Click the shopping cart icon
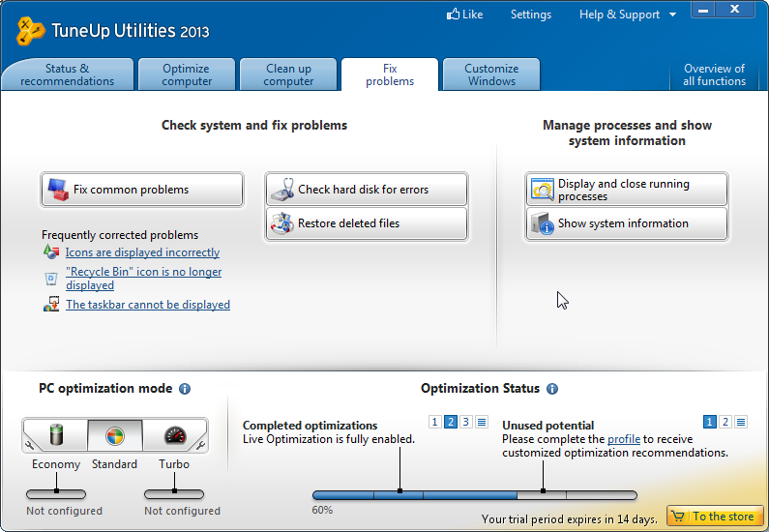 point(678,517)
